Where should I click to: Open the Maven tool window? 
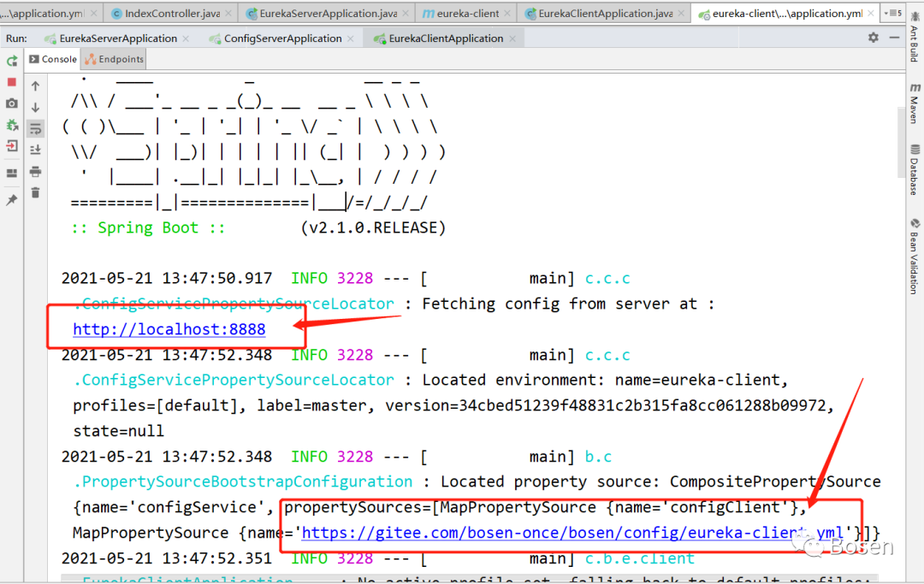(915, 103)
